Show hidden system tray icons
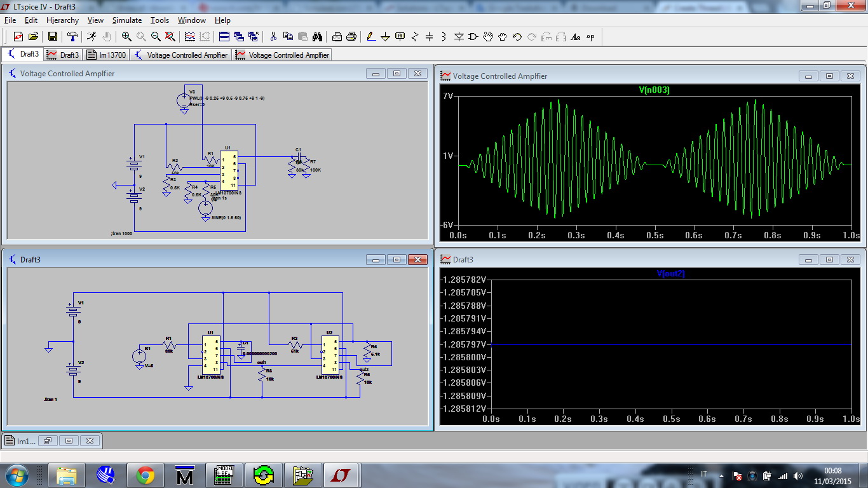868x488 pixels. tap(721, 475)
